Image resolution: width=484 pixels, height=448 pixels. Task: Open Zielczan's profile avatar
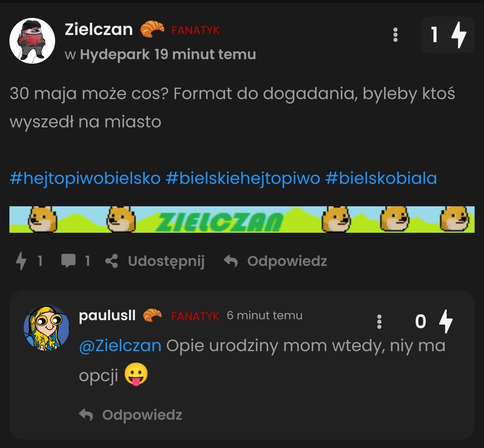[32, 41]
